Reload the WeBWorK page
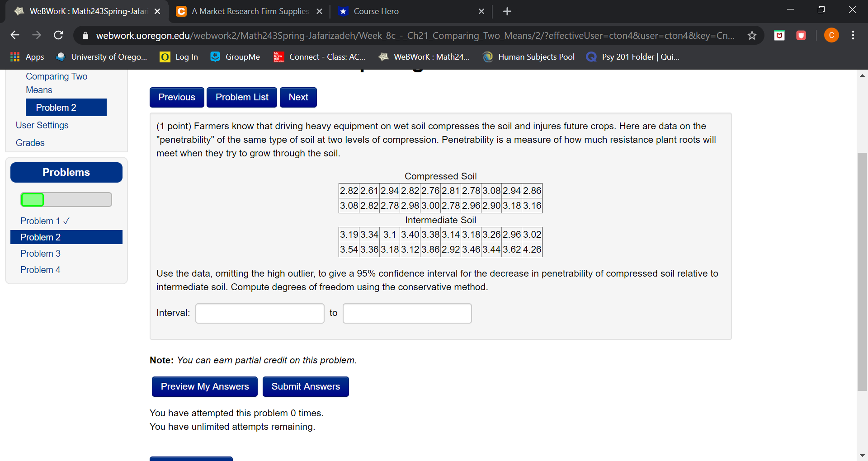868x461 pixels. click(x=58, y=35)
